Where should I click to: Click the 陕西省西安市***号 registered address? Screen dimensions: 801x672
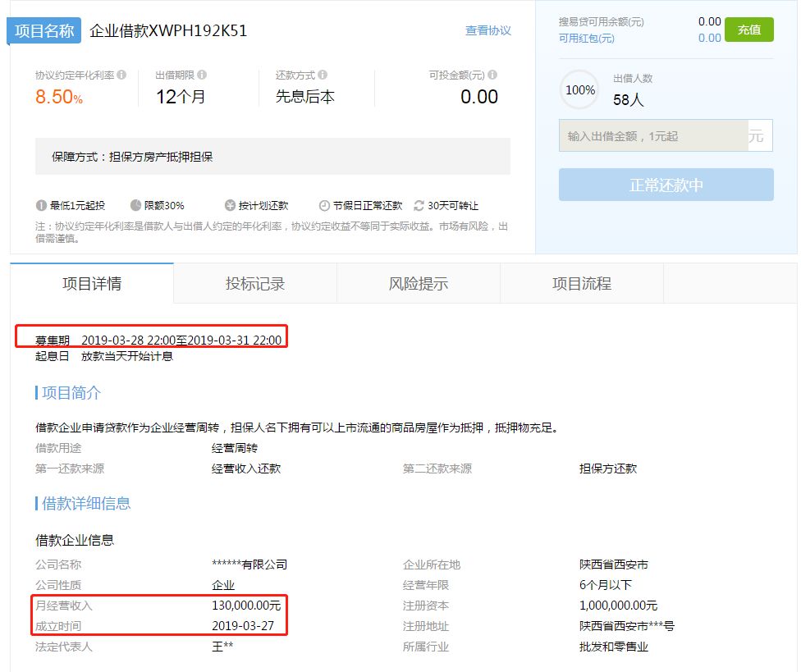(x=627, y=626)
